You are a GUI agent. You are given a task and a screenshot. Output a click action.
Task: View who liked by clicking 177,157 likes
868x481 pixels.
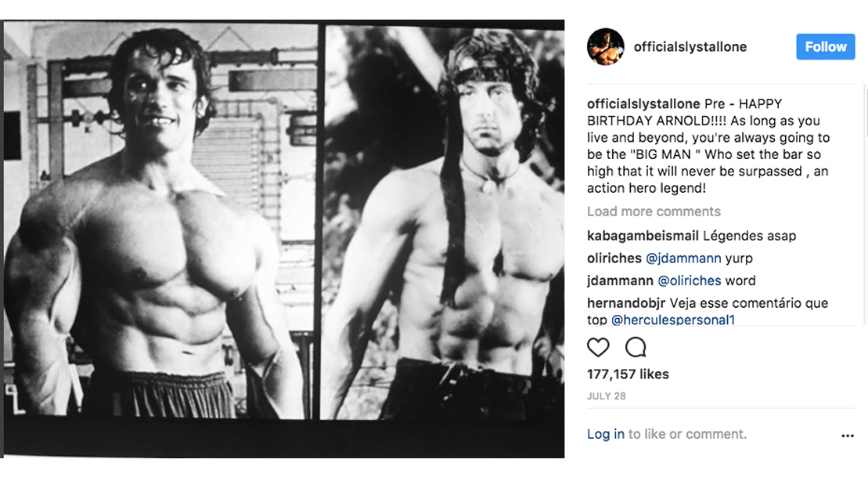click(629, 374)
